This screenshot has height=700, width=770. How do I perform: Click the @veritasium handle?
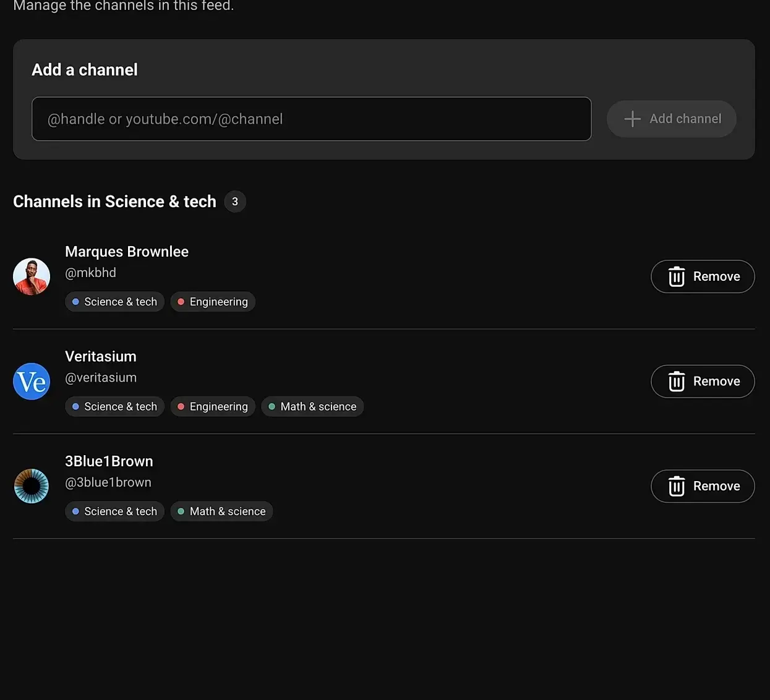click(101, 378)
